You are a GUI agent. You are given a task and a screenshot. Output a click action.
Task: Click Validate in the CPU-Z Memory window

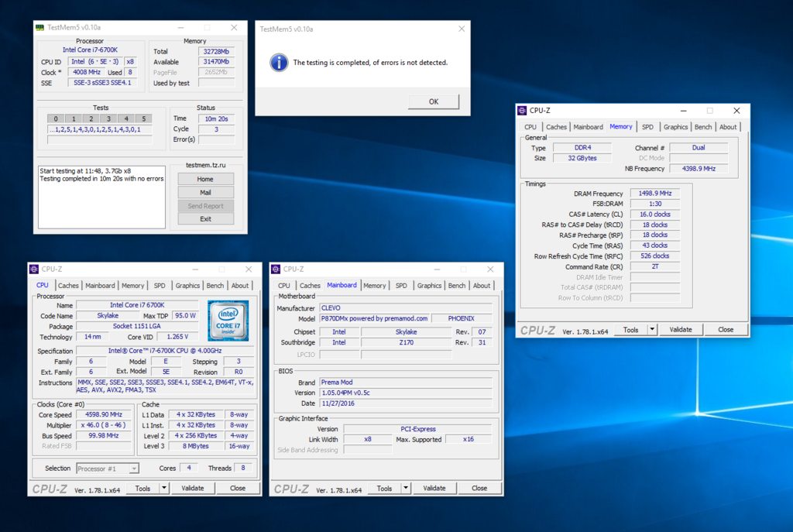681,330
